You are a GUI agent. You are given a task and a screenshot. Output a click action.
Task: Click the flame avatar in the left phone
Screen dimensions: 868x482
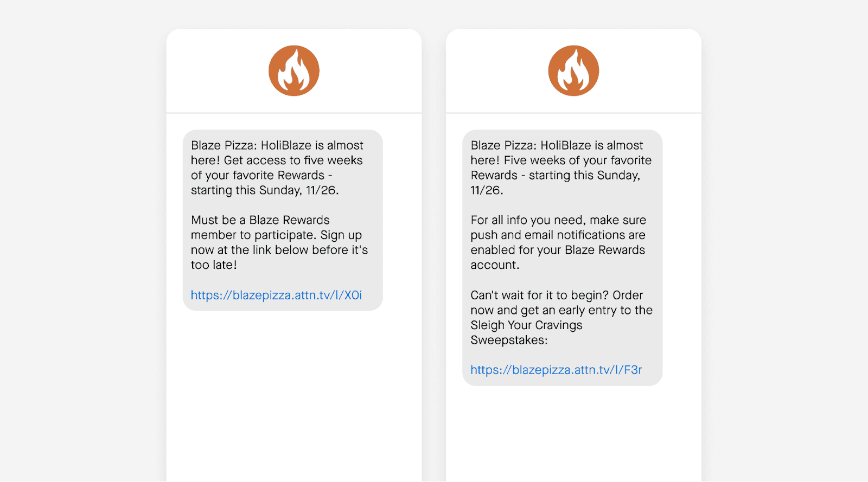click(x=294, y=70)
